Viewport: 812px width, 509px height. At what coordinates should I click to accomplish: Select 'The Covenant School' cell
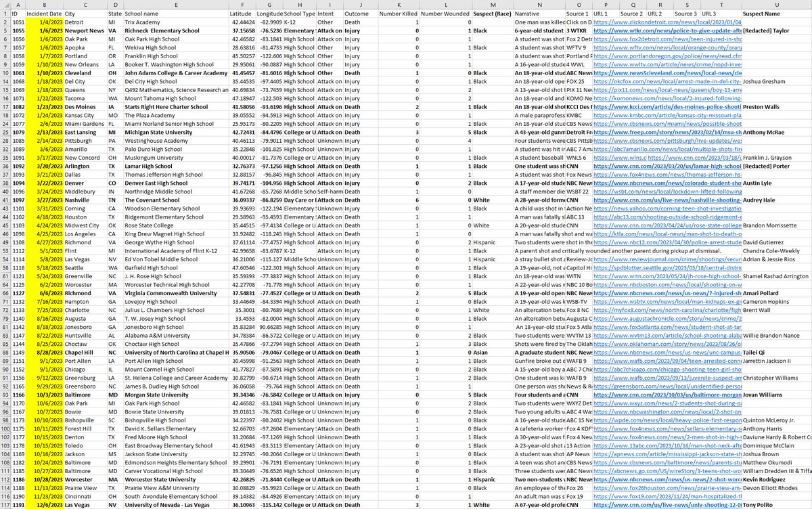pos(176,200)
